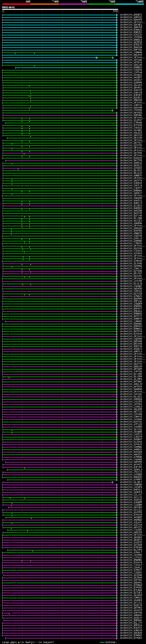Screen dimensions: 146x644
Task: Click the purple ~60% identity legend segment
Action: tap(73, 4)
